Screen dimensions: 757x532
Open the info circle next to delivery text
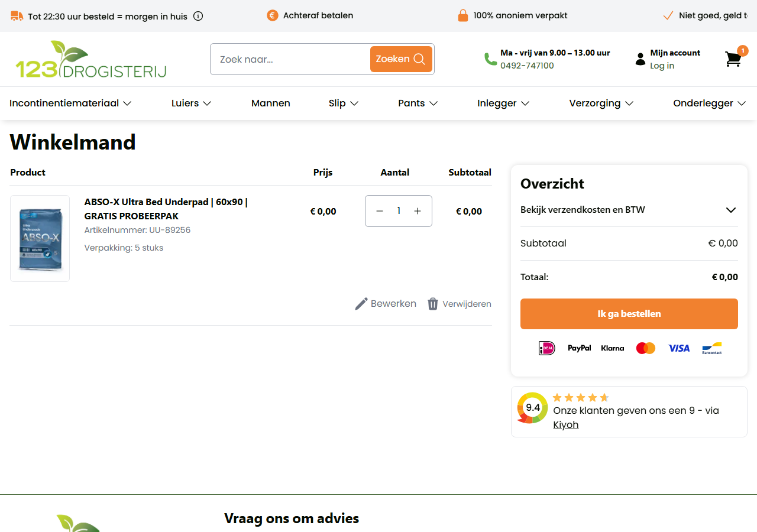coord(198,16)
